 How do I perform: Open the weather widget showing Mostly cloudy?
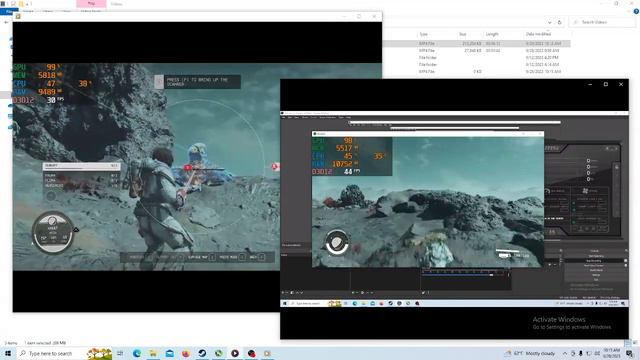click(x=530, y=353)
